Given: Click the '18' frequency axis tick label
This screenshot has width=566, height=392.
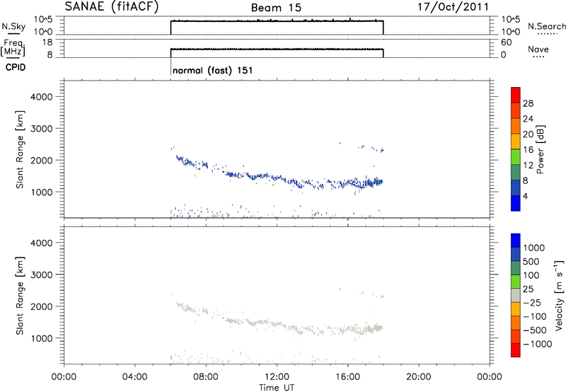Looking at the screenshot, I should (x=48, y=42).
